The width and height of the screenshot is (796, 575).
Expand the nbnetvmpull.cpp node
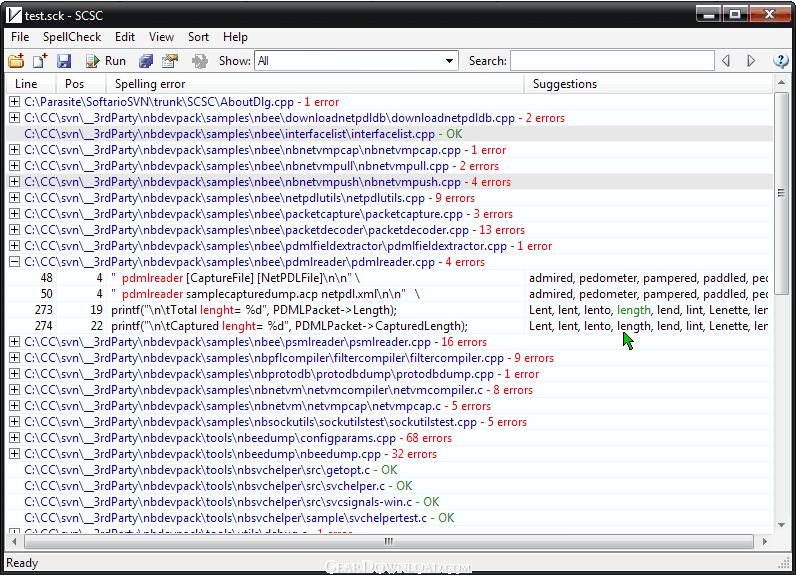[14, 166]
